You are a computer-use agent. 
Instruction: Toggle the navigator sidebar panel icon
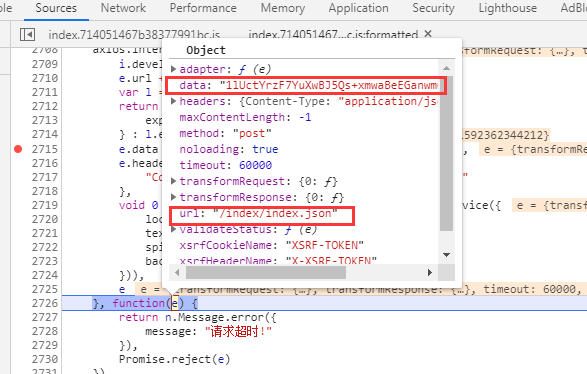(x=27, y=35)
